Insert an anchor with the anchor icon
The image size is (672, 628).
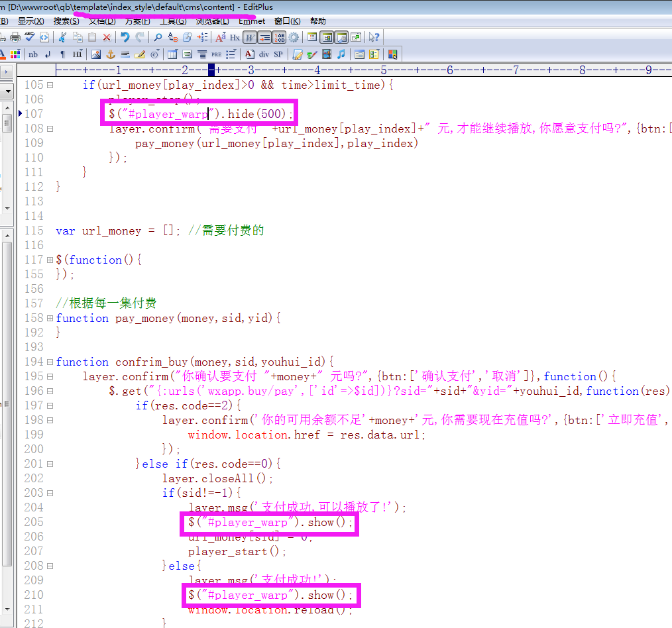[111, 54]
